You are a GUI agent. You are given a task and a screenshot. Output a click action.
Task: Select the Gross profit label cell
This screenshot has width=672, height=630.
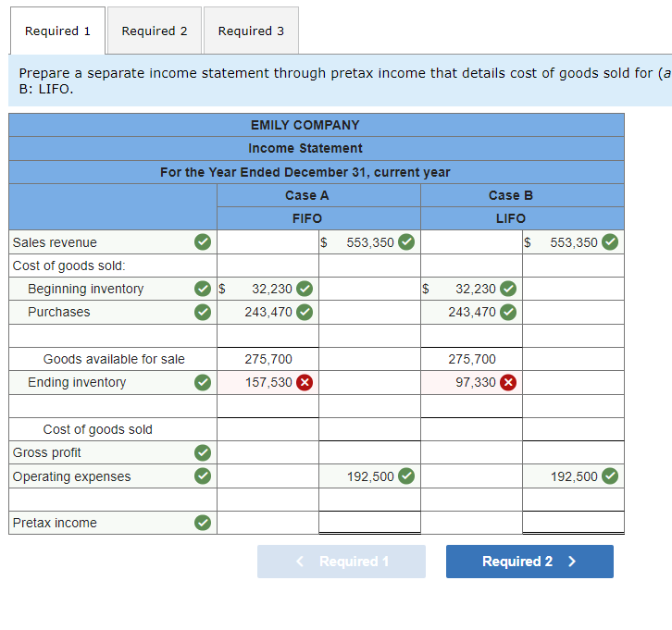pyautogui.click(x=113, y=452)
